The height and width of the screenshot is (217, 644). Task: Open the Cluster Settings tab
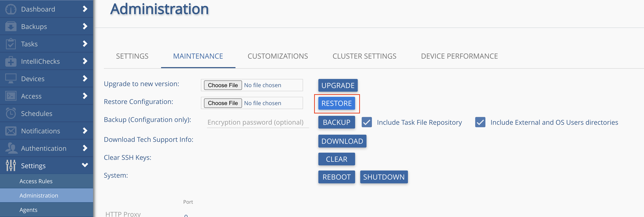click(364, 56)
